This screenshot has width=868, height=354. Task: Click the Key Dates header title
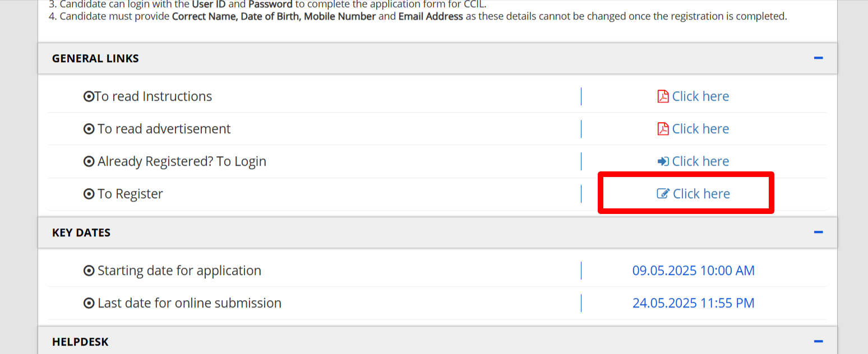click(x=81, y=232)
